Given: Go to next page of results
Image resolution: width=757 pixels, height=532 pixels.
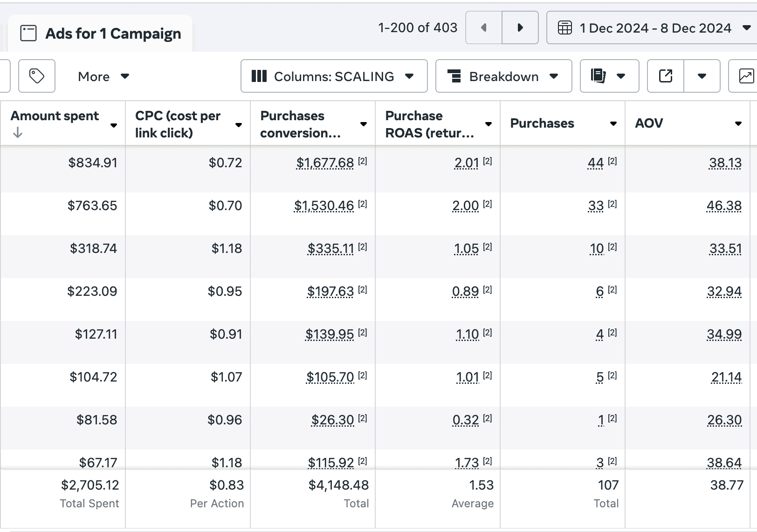Looking at the screenshot, I should coord(520,27).
